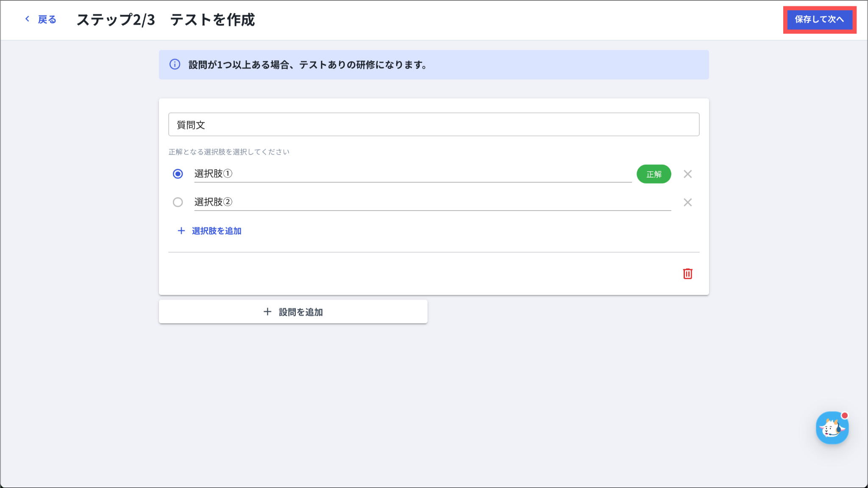
Task: Click the red trash delete-question icon
Action: pyautogui.click(x=687, y=274)
